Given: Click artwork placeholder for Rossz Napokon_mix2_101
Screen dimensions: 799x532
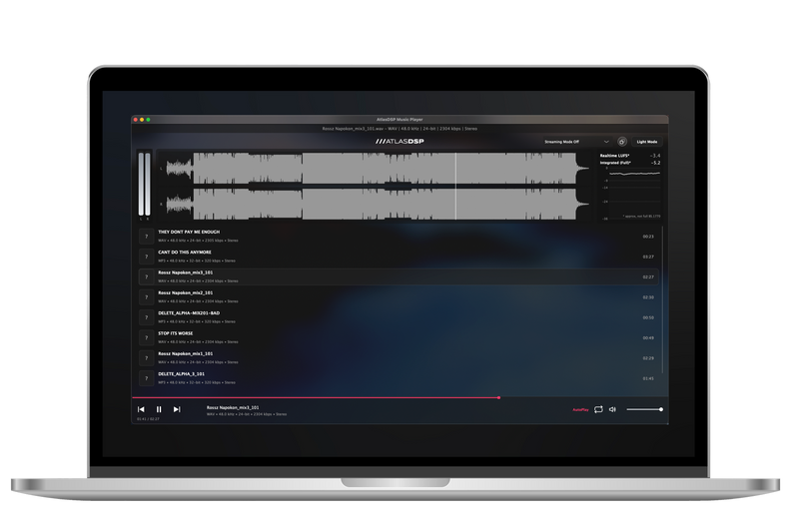Looking at the screenshot, I should tap(146, 297).
